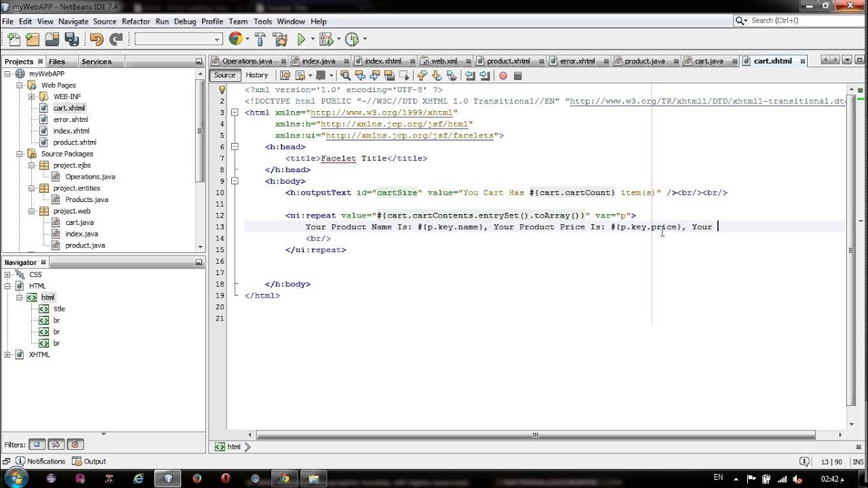Open the Windows Start button
This screenshot has width=868, height=488.
point(15,478)
